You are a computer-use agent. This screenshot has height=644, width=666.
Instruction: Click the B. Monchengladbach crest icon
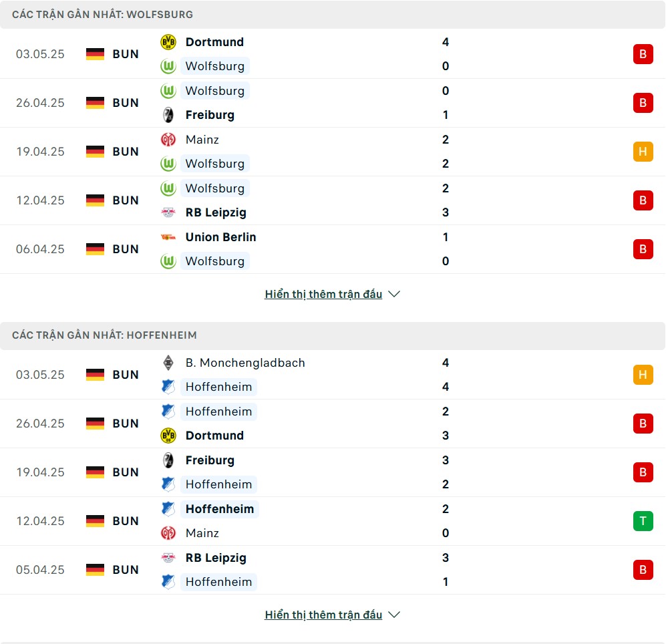tap(168, 363)
